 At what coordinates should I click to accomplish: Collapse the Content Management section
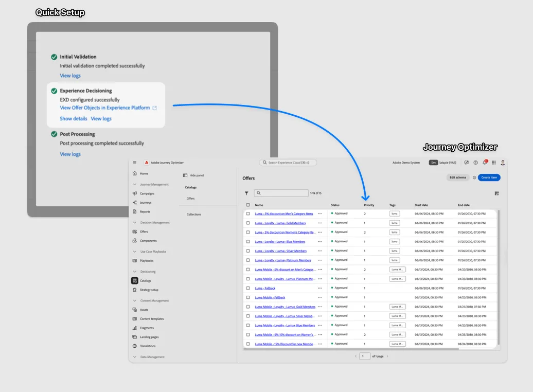[x=135, y=301]
